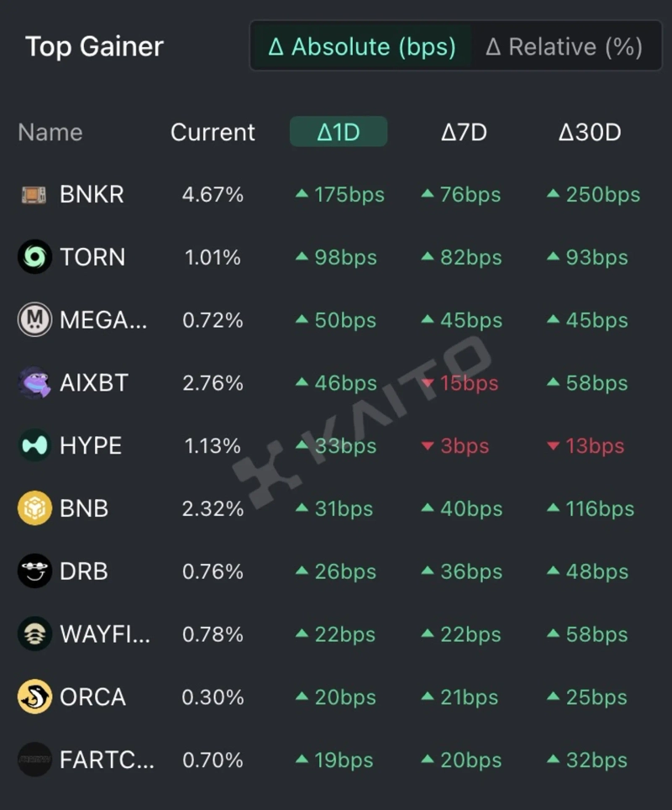Click HYPE's red 13bps 30D value
672x810 pixels.
(x=595, y=446)
